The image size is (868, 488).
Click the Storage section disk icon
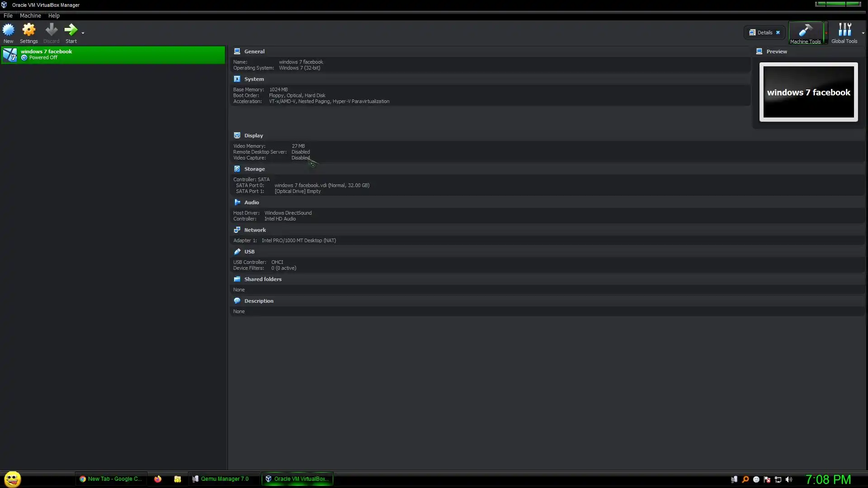click(x=237, y=169)
